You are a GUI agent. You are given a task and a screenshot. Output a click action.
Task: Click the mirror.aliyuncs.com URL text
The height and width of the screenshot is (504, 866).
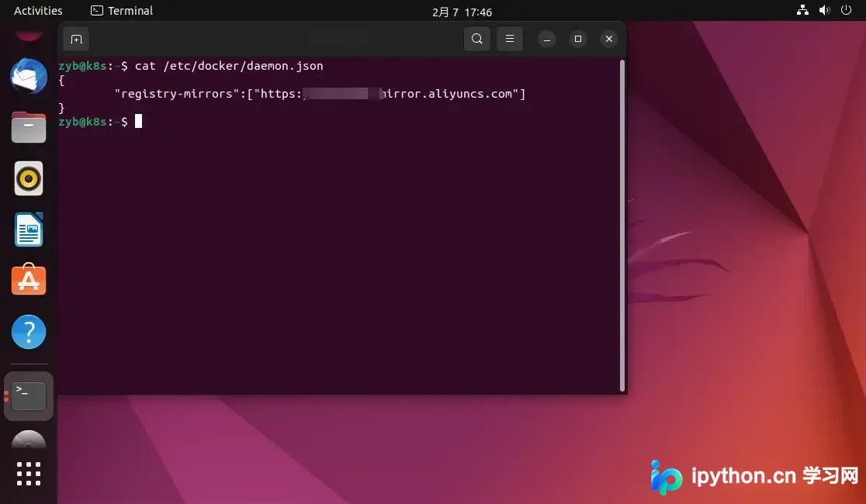tap(449, 94)
